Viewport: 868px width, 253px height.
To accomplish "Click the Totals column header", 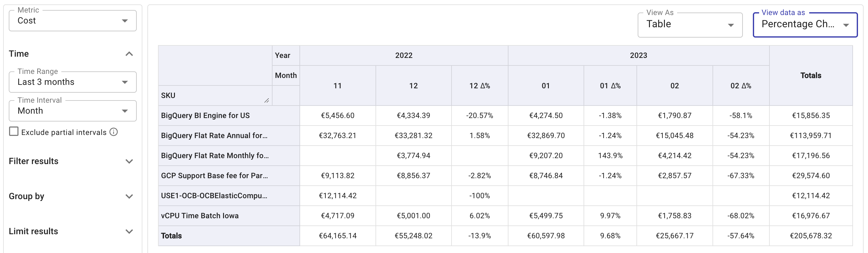I will pyautogui.click(x=811, y=75).
